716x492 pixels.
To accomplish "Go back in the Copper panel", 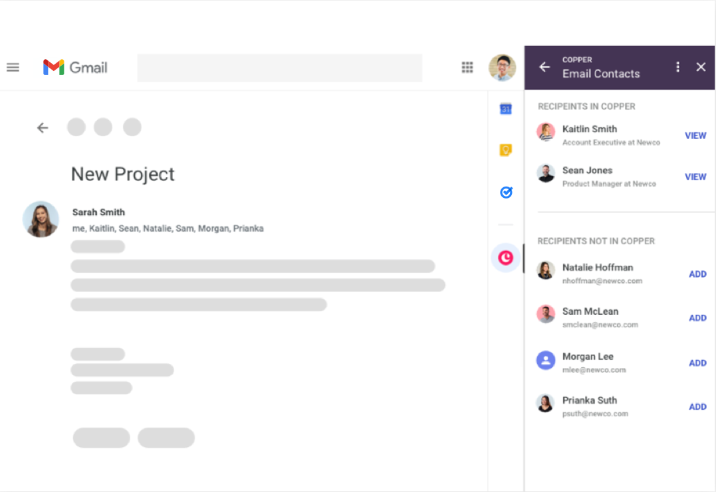I will click(544, 67).
